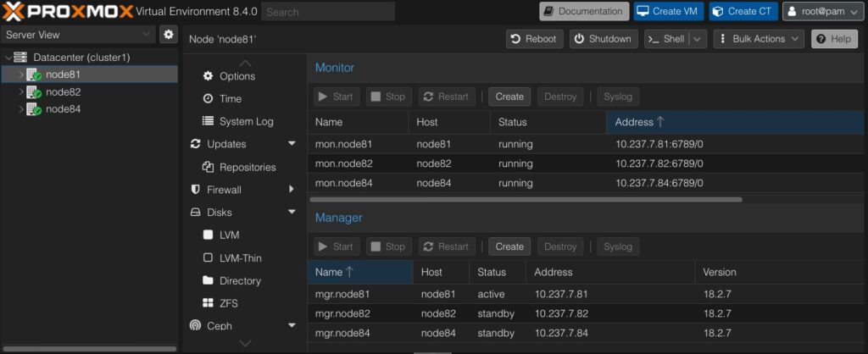The width and height of the screenshot is (868, 354).
Task: Open the Bulk Actions menu
Action: (759, 39)
